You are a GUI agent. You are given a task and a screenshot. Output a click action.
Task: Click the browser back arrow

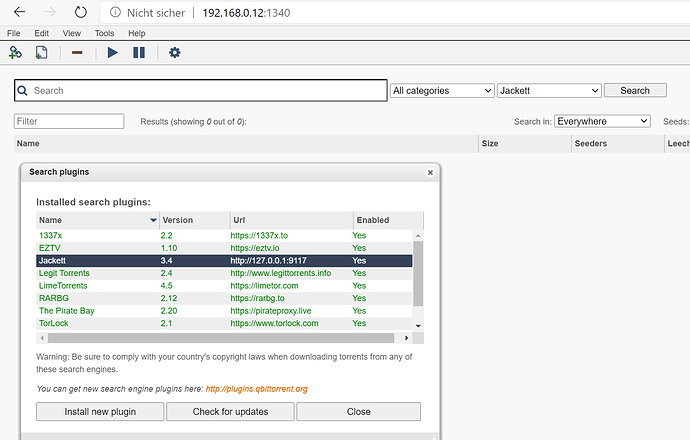point(18,13)
